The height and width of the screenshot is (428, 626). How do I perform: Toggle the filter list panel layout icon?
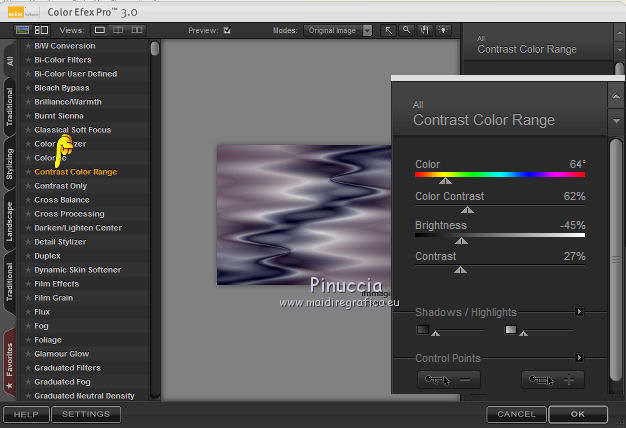pos(41,30)
